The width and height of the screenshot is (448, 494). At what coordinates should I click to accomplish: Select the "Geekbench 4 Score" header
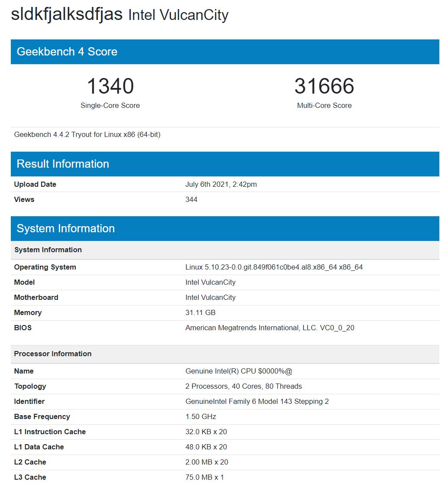pyautogui.click(x=225, y=52)
